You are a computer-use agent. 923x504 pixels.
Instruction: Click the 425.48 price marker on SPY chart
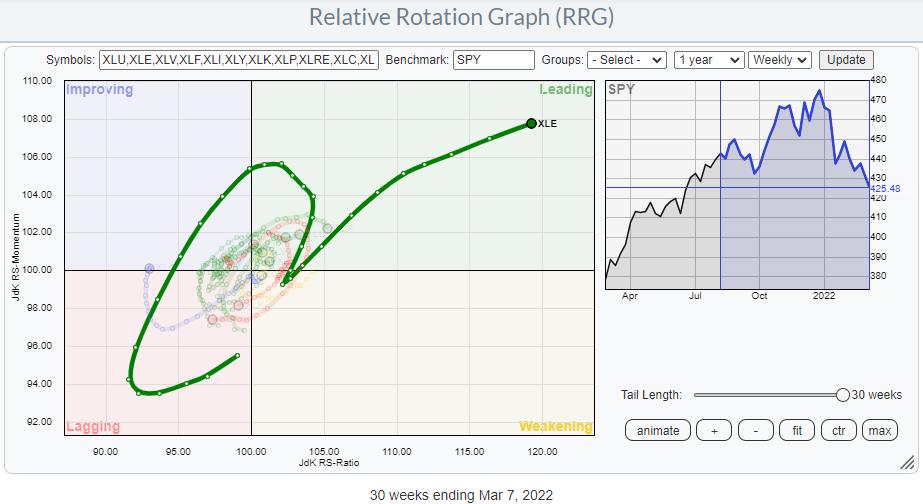pyautogui.click(x=886, y=188)
